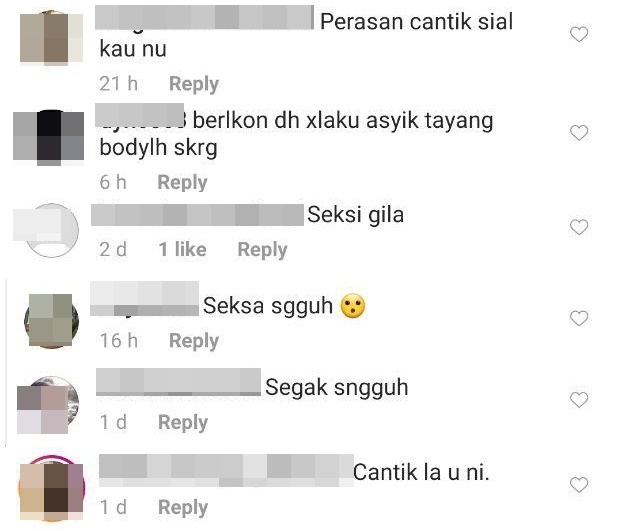Reply to the 6 h comment
The image size is (622, 531).
point(182,182)
